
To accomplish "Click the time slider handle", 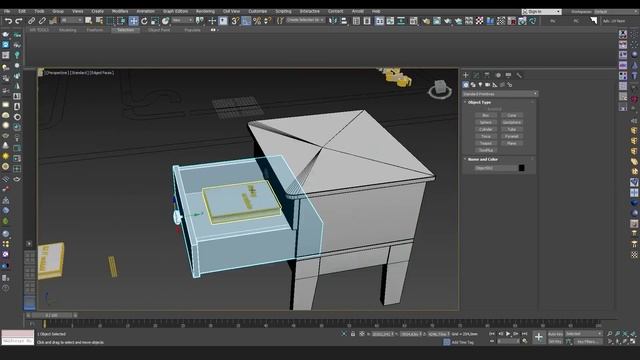I will (51, 316).
